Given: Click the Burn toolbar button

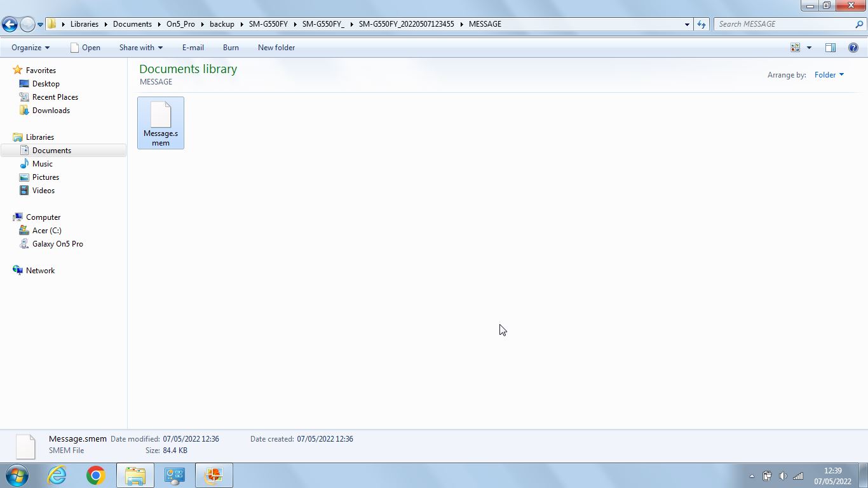Looking at the screenshot, I should (x=231, y=48).
